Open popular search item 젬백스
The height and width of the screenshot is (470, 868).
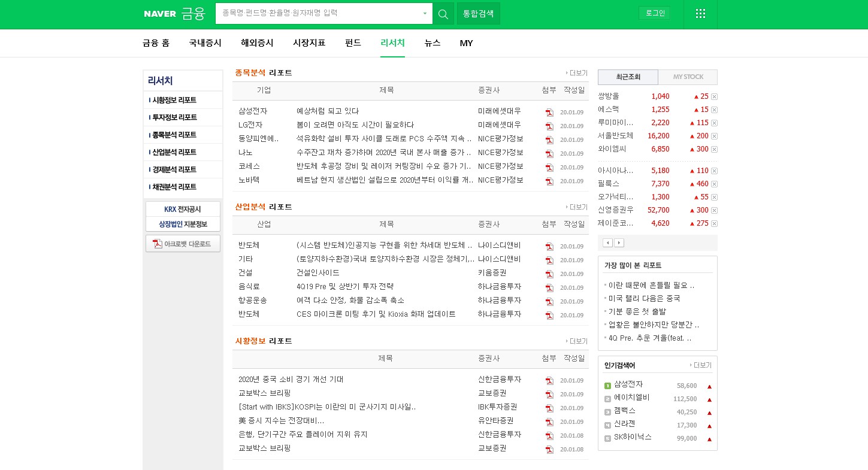[x=625, y=411]
